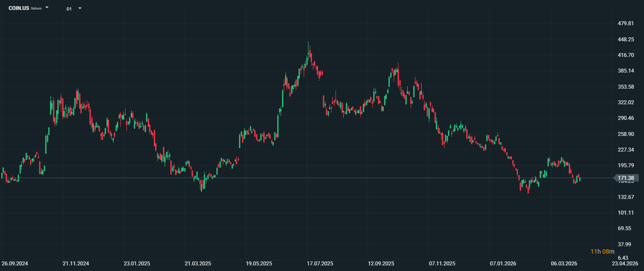Image resolution: width=644 pixels, height=271 pixels.
Task: Select the 23.01.2025 date on time axis
Action: coord(137,264)
